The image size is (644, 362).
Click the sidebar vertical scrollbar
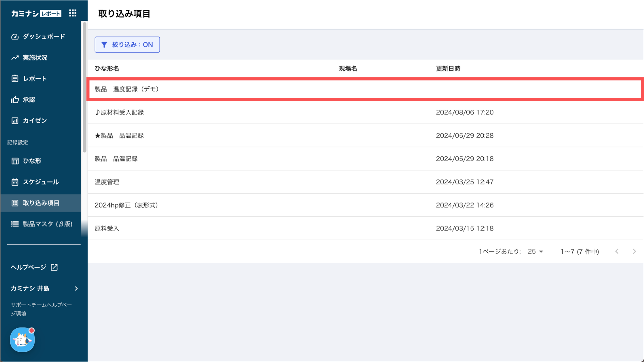point(84,86)
